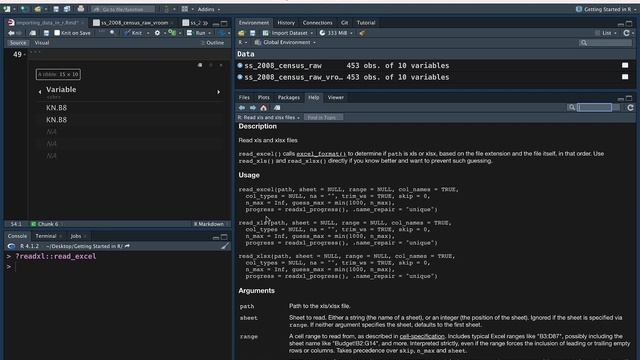View ss_2008_census_raw as table grid
This screenshot has height=360, width=640.
click(x=625, y=65)
